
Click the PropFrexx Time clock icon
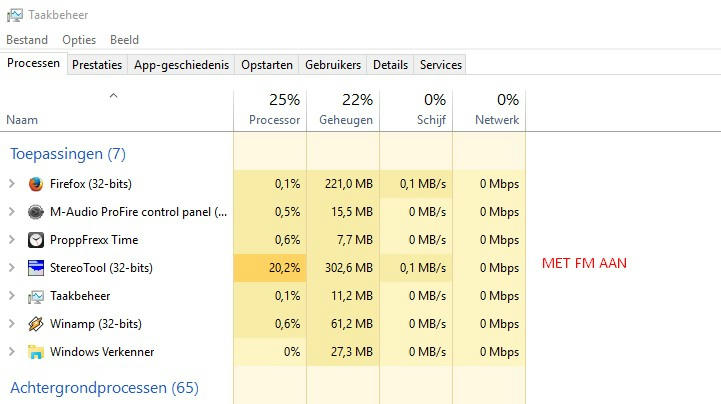[x=36, y=240]
